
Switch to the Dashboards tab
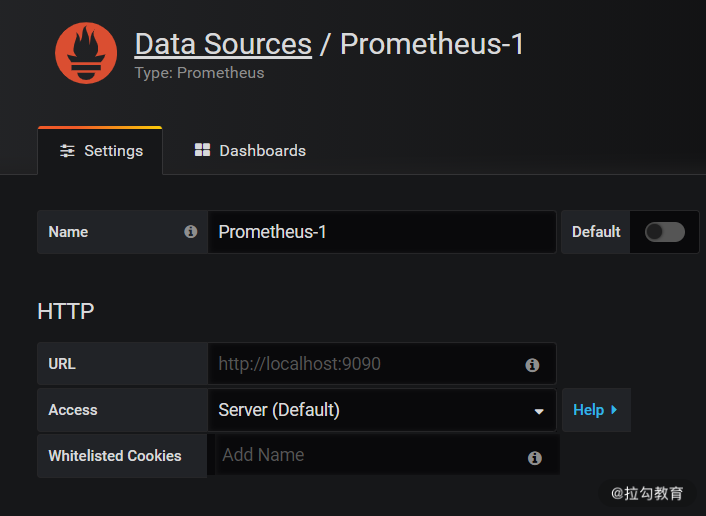250,151
